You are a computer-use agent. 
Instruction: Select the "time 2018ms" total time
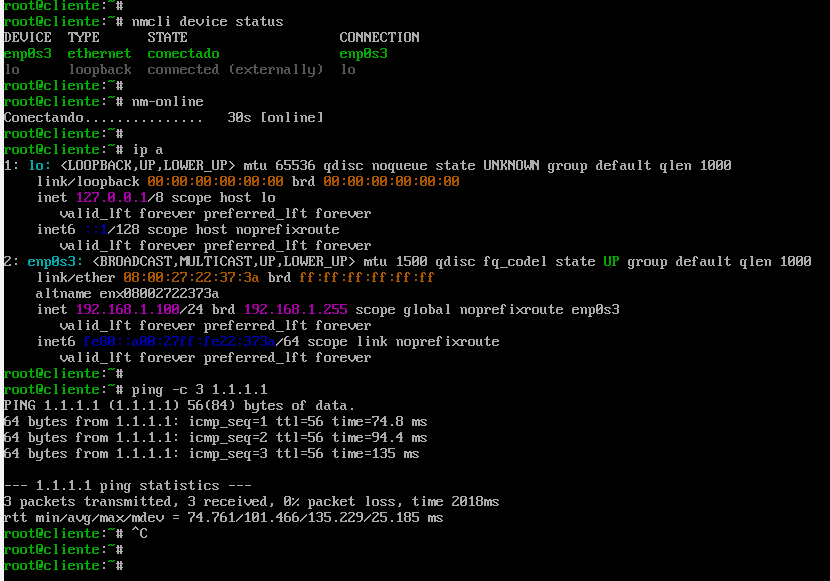(455, 502)
